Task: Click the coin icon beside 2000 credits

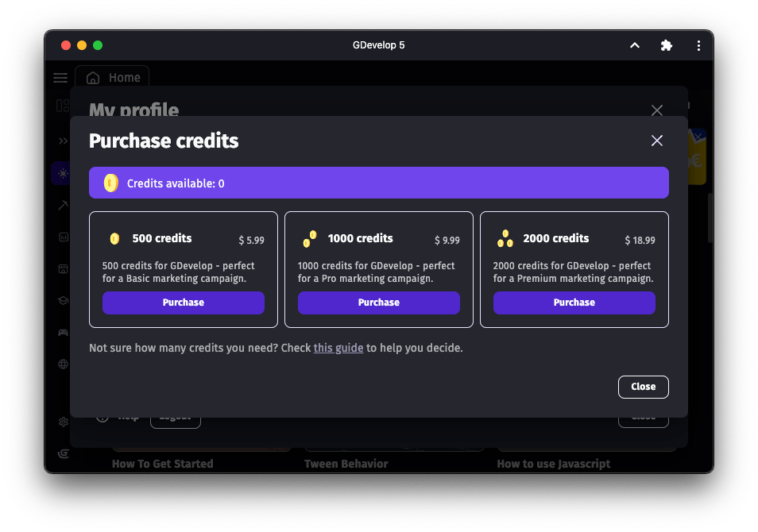Action: point(505,237)
